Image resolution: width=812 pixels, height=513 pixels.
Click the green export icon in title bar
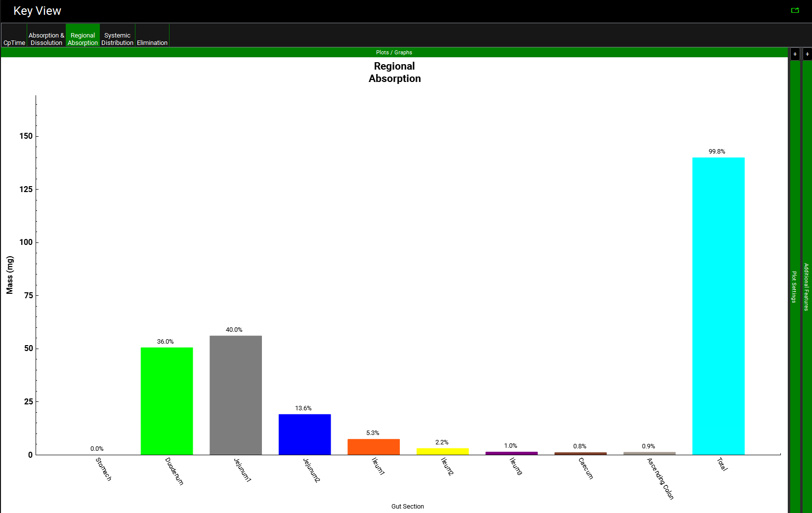coord(795,10)
